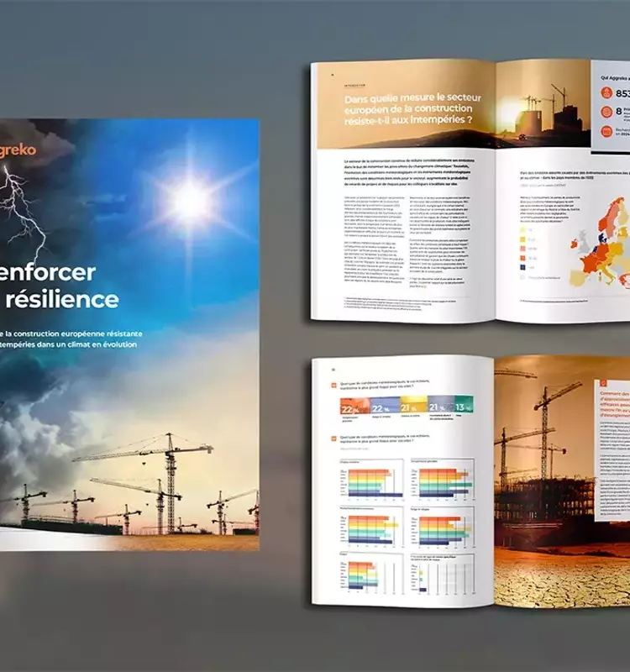The image size is (630, 672).
Task: Click the '853' statistic in the grey box
Action: tap(622, 93)
